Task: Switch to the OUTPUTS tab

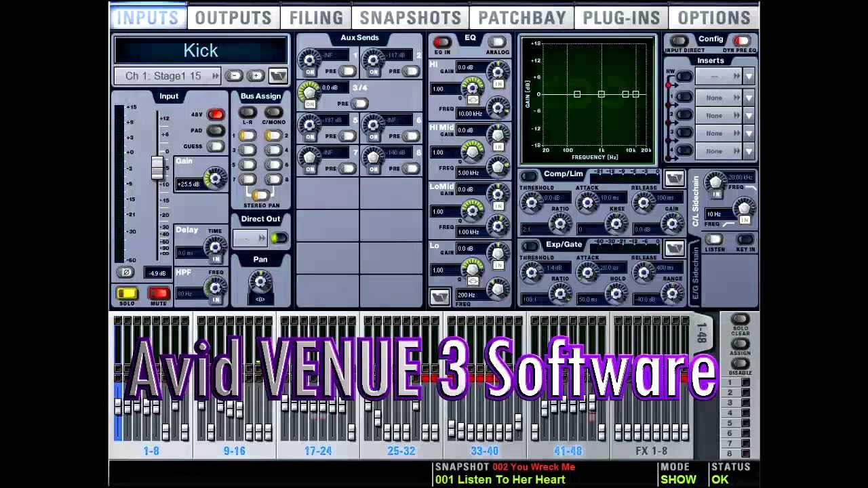Action: click(x=233, y=18)
